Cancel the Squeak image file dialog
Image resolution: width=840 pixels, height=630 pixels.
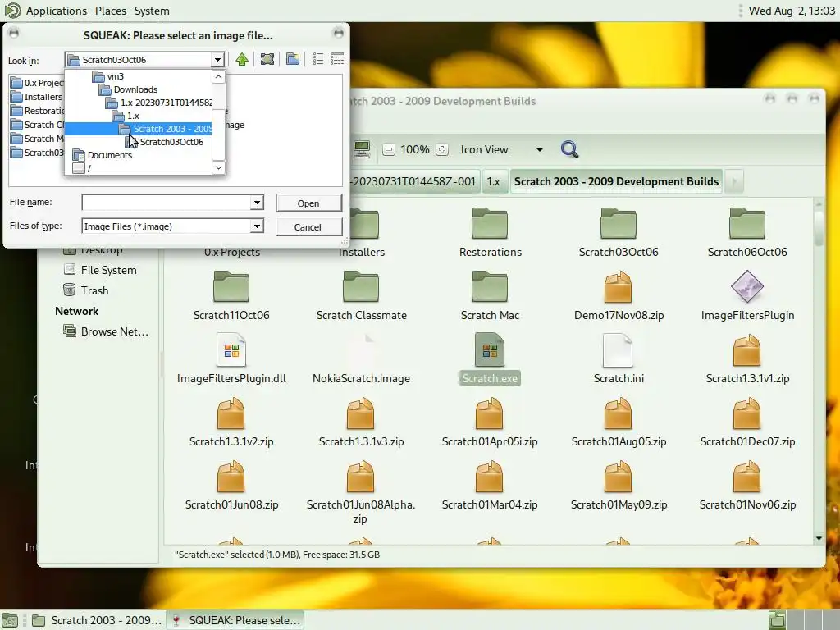pyautogui.click(x=308, y=227)
